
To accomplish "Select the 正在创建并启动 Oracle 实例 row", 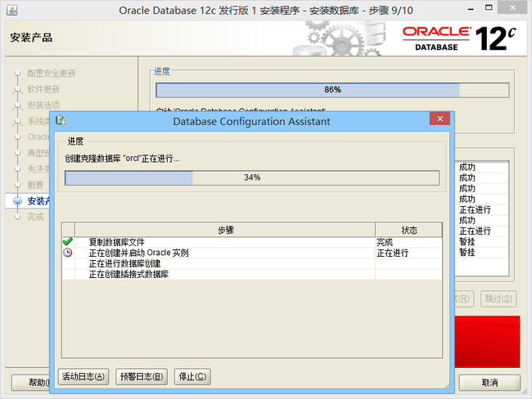I will click(252, 253).
